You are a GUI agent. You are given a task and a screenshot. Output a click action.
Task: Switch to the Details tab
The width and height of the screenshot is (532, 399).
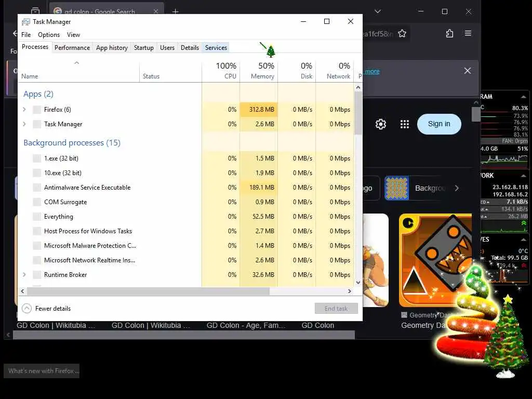click(190, 48)
